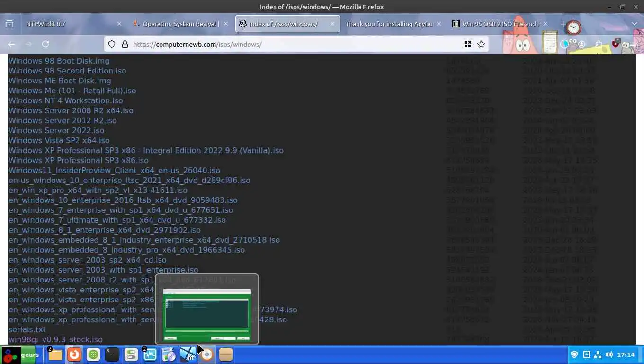Download Windows 98 Boot Disk.img
Image resolution: width=644 pixels, height=364 pixels.
[x=59, y=61]
